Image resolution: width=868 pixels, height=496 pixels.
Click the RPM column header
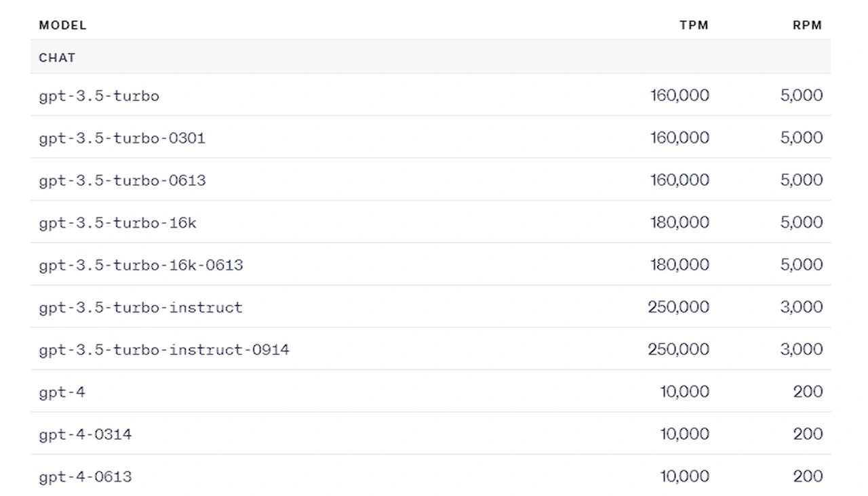pos(807,25)
